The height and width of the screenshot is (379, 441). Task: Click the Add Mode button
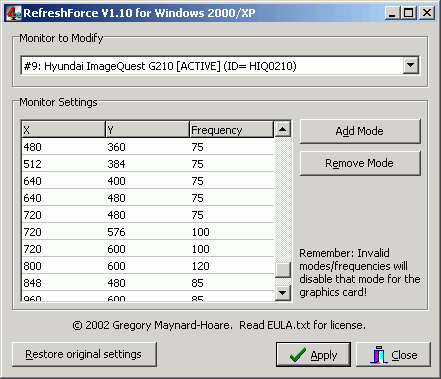(360, 131)
